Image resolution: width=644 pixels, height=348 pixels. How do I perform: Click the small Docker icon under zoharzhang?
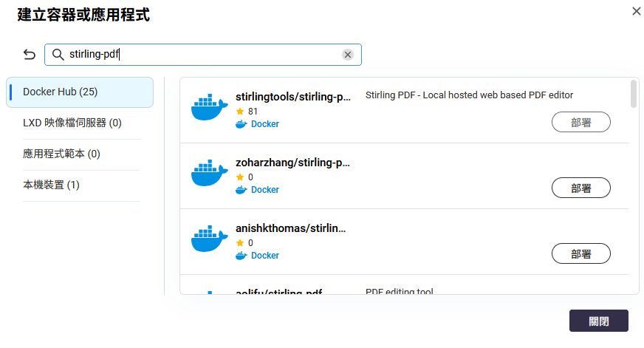pos(241,190)
